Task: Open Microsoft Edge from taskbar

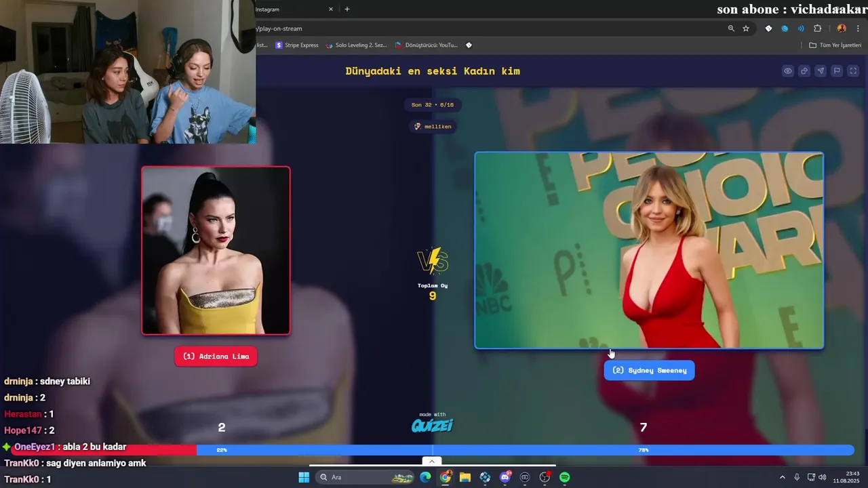Action: coord(425,477)
